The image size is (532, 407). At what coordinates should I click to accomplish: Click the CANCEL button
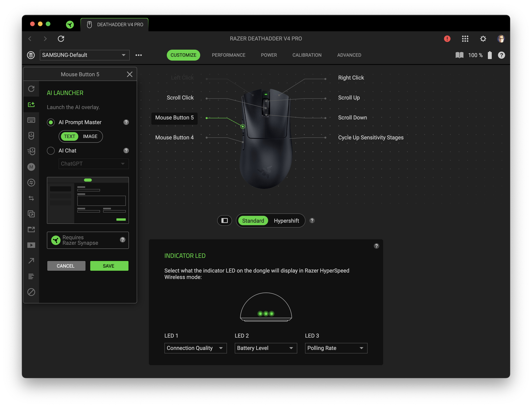(66, 266)
